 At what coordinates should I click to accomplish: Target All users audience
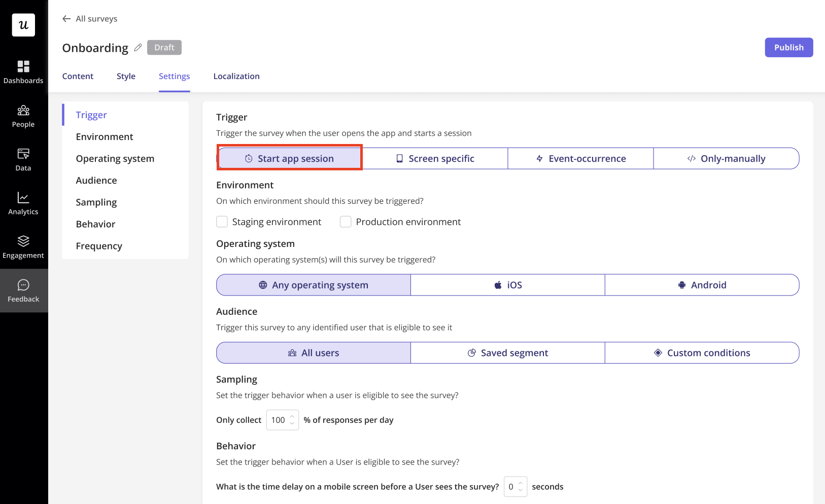pos(314,352)
